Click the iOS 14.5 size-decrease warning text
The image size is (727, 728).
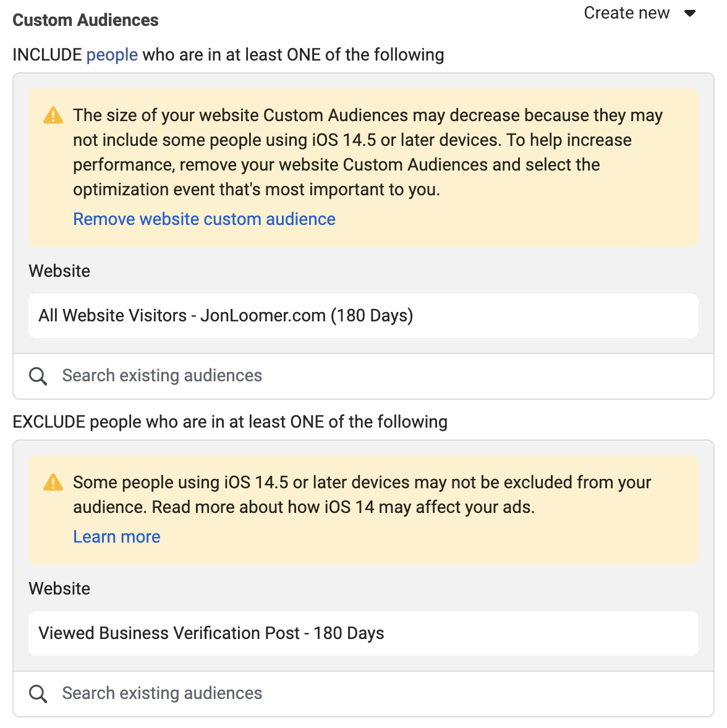point(367,152)
